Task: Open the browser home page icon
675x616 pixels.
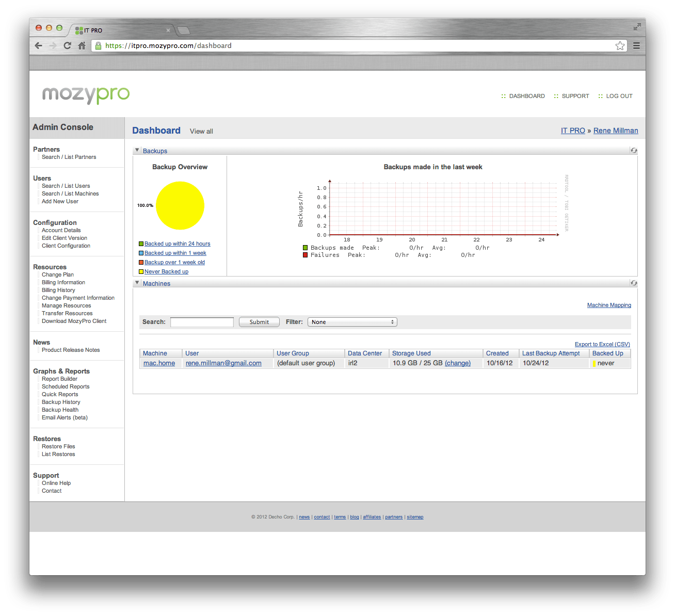Action: [82, 45]
